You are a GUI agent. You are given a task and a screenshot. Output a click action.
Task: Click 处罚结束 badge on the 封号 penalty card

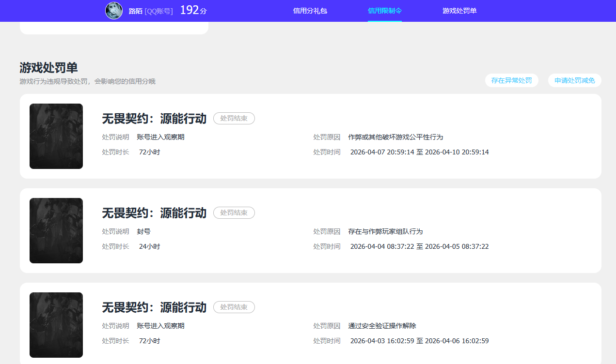coord(234,212)
